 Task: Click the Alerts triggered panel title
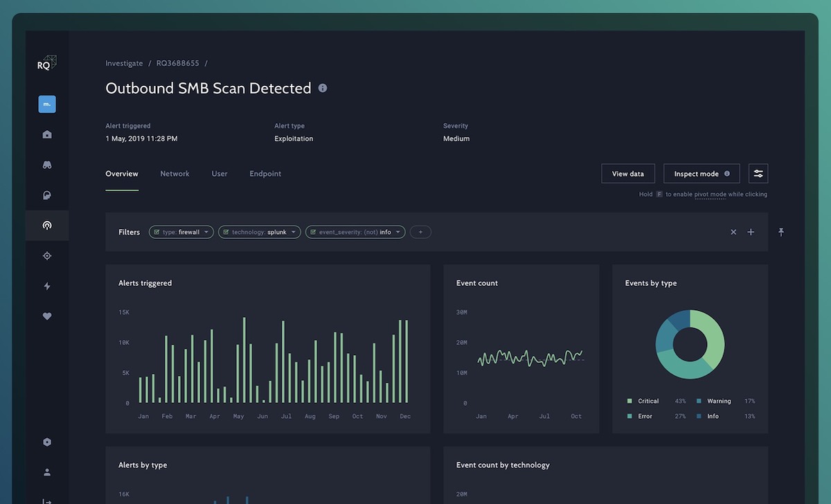[x=145, y=283]
